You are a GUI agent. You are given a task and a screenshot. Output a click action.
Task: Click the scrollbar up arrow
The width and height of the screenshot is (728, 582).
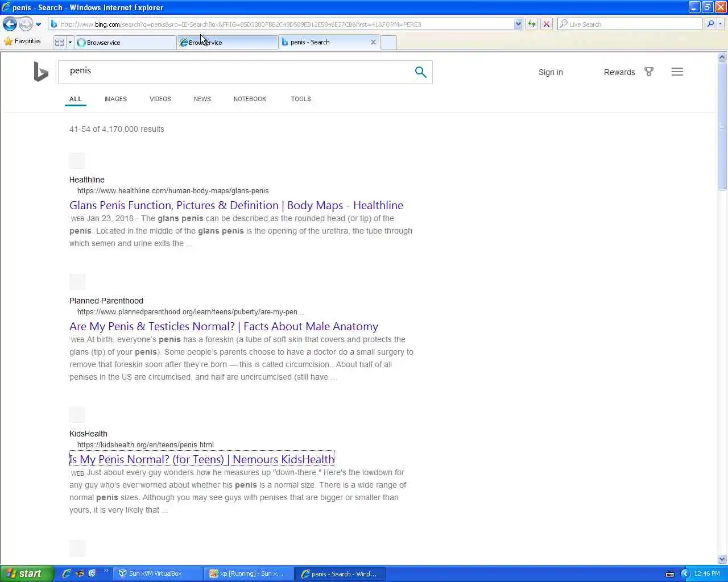point(722,57)
